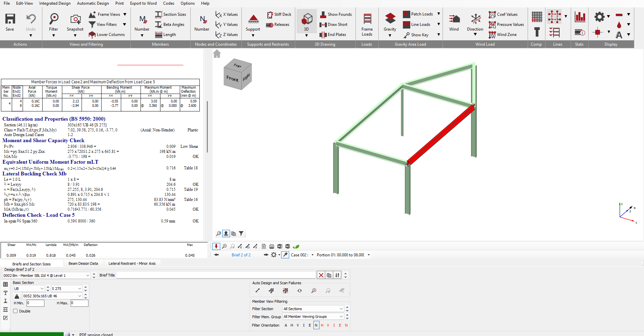Open the Integrated Design menu
The height and width of the screenshot is (336, 644).
coord(55,3)
